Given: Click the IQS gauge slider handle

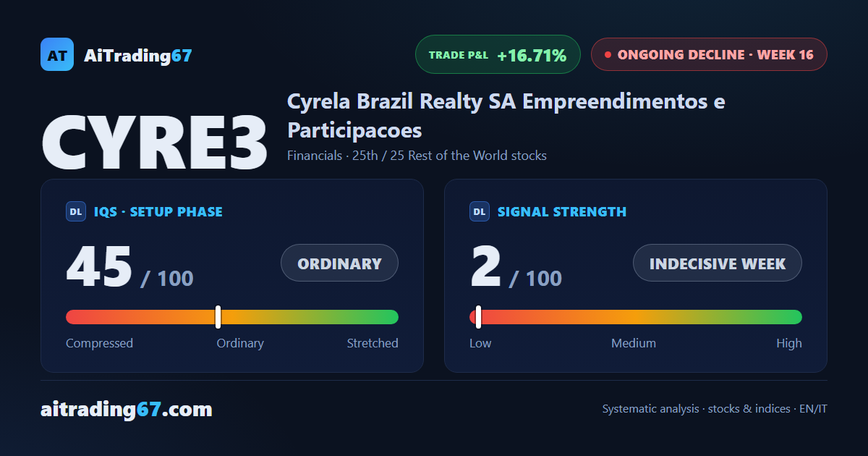Looking at the screenshot, I should pos(218,317).
